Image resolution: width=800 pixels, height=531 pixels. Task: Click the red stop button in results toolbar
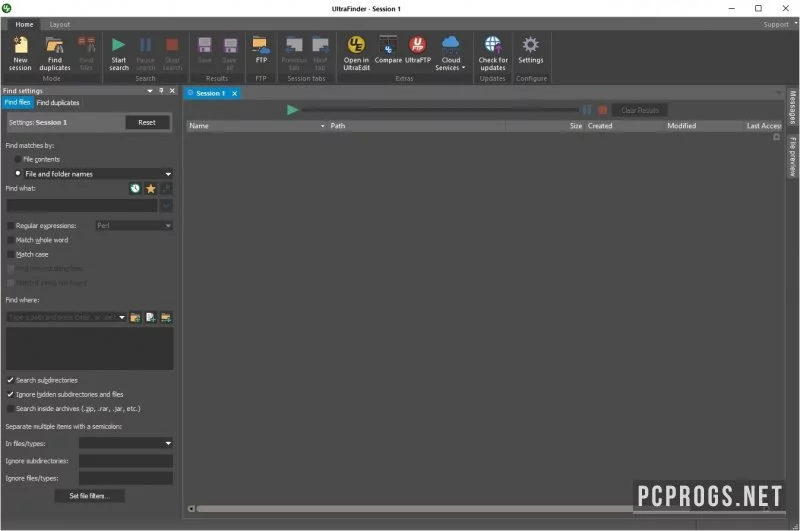603,110
